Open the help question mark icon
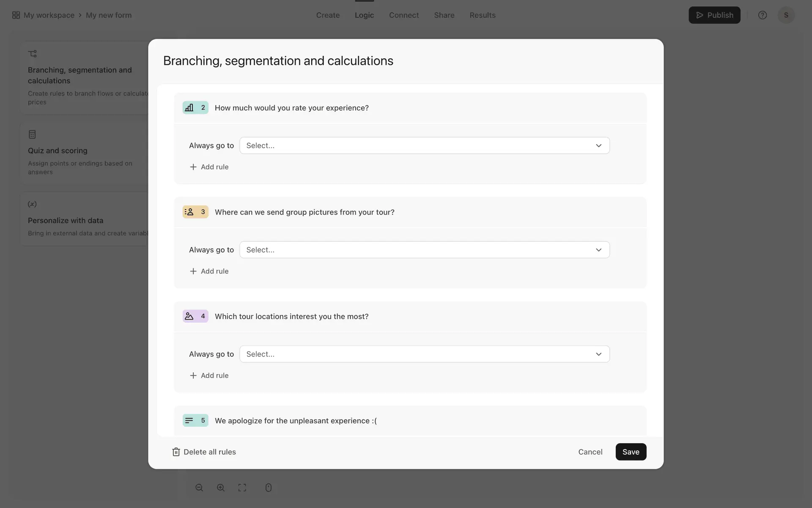The width and height of the screenshot is (812, 508). tap(762, 15)
